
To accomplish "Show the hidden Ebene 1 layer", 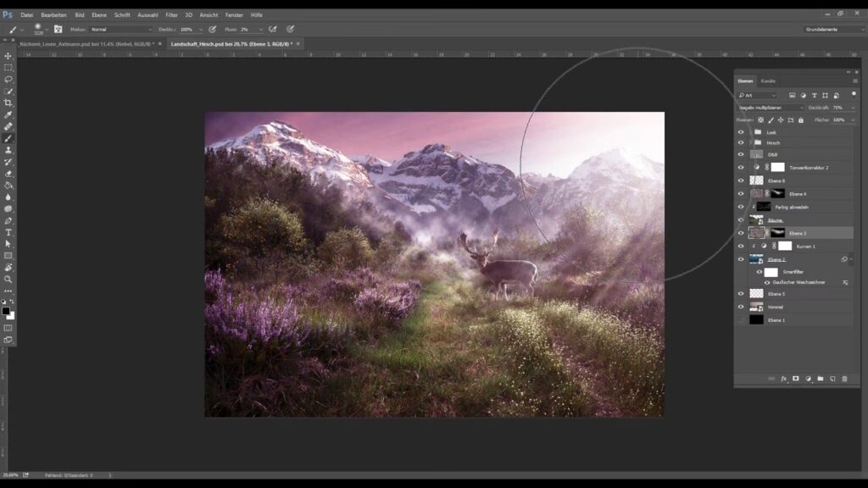I will (x=741, y=320).
